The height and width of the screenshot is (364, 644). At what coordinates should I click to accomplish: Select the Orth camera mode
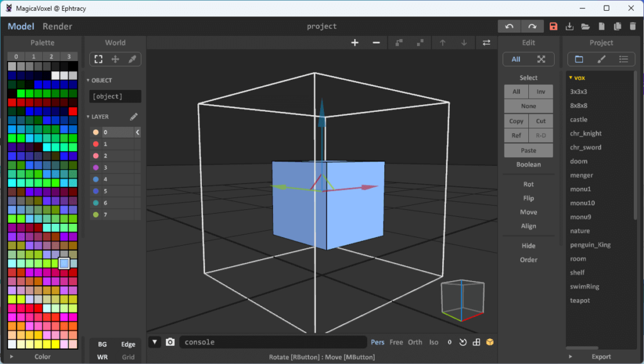tap(415, 342)
